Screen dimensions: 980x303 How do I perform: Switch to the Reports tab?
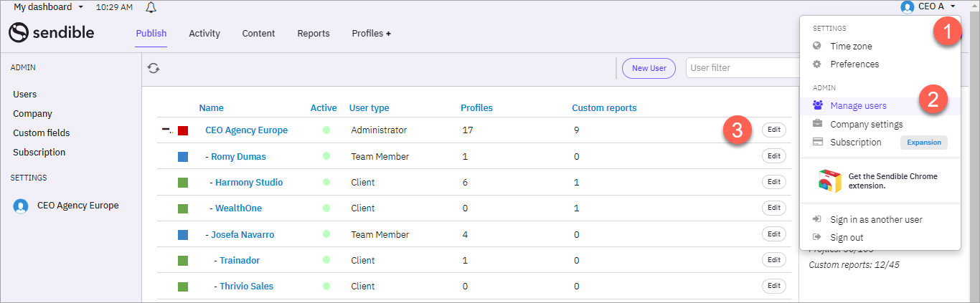[x=314, y=33]
